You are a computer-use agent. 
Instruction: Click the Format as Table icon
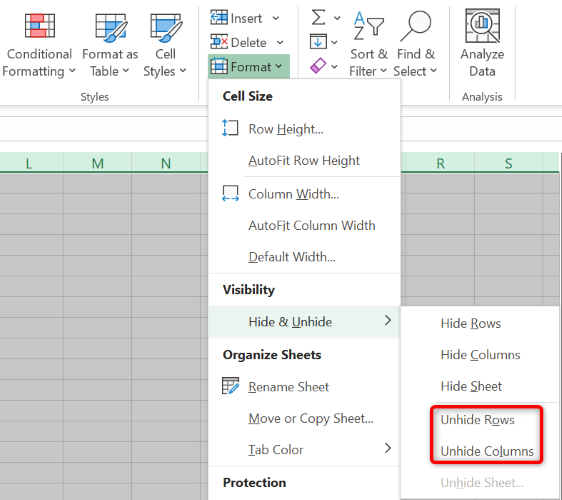tap(111, 28)
